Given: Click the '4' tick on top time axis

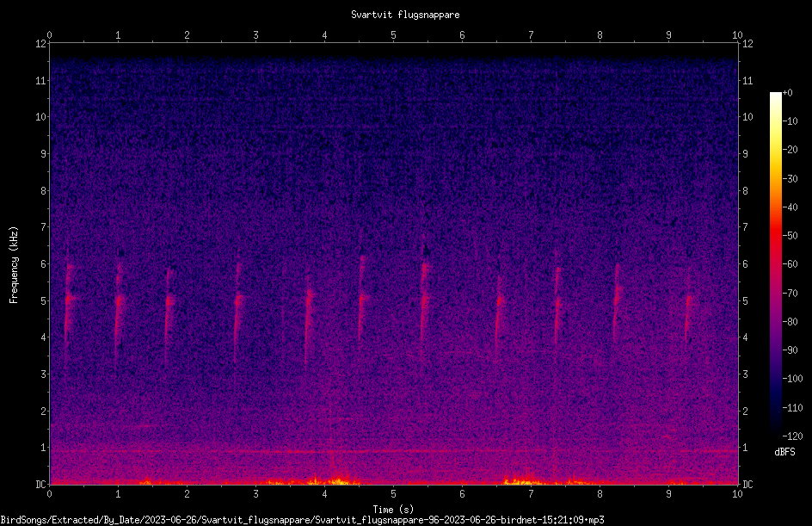Looking at the screenshot, I should 324,35.
